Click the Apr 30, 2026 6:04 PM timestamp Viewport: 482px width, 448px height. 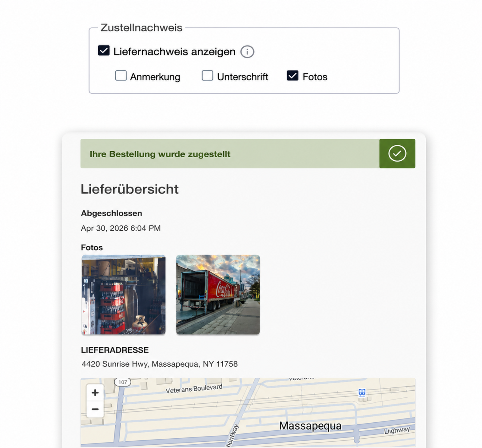(x=121, y=228)
